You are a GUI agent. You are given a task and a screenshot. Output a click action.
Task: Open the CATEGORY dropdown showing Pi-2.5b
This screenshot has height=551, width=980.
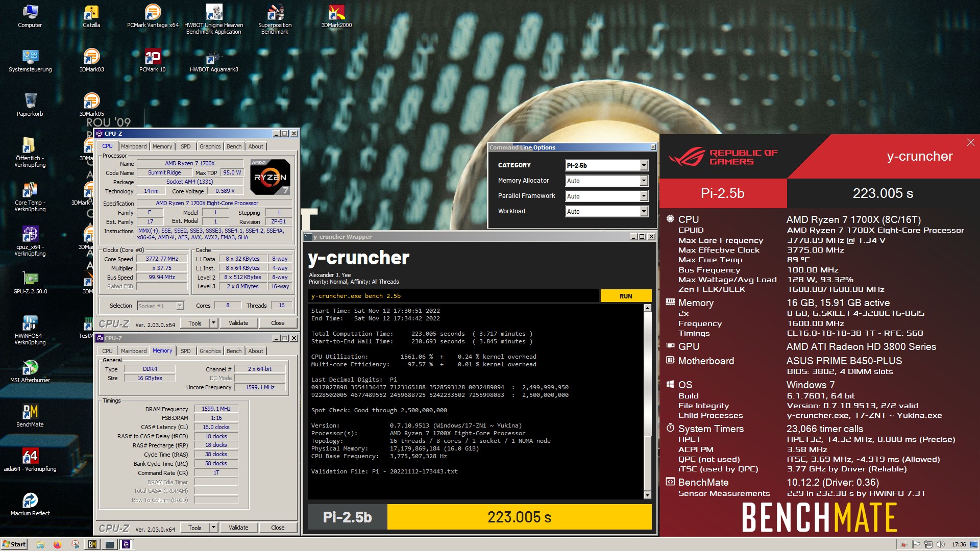click(x=606, y=165)
